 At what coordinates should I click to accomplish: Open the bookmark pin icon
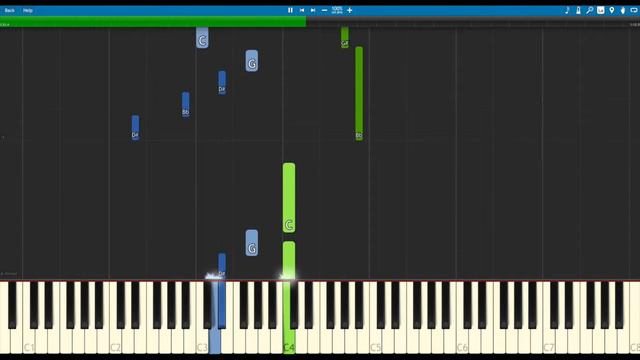click(612, 10)
